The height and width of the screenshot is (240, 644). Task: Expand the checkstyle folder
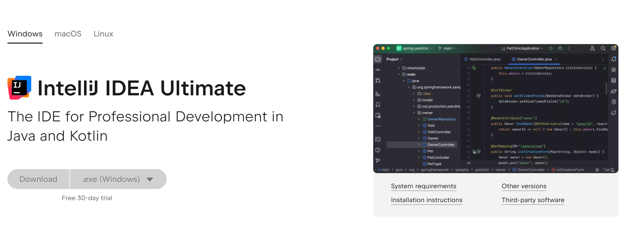398,68
